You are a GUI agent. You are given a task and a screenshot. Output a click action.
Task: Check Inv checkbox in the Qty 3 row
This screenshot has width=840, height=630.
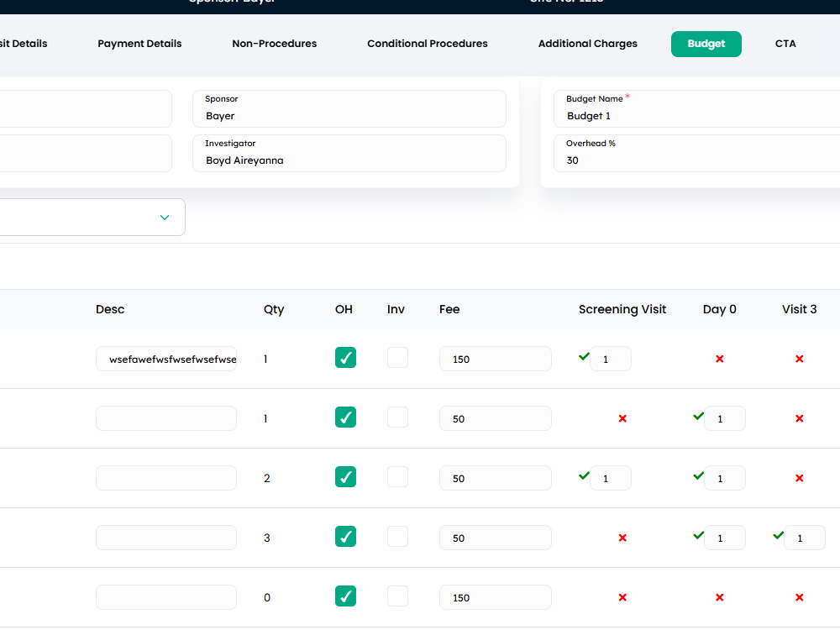[x=397, y=537]
